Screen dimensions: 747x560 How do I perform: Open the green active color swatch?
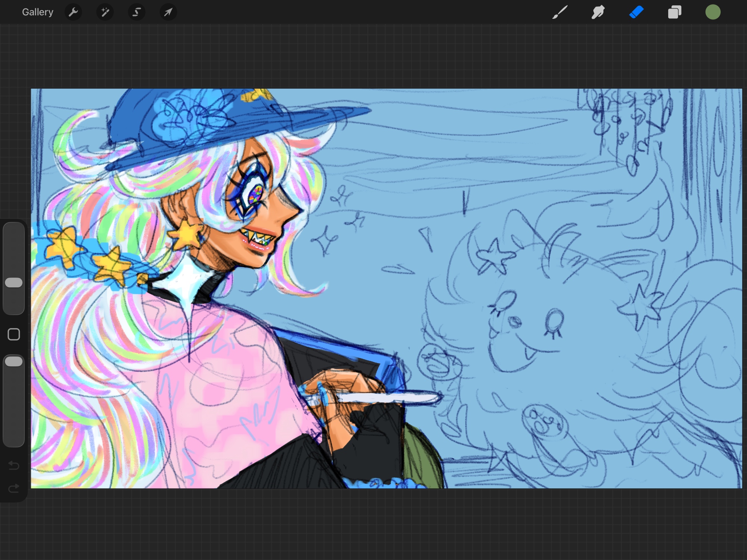(x=713, y=12)
